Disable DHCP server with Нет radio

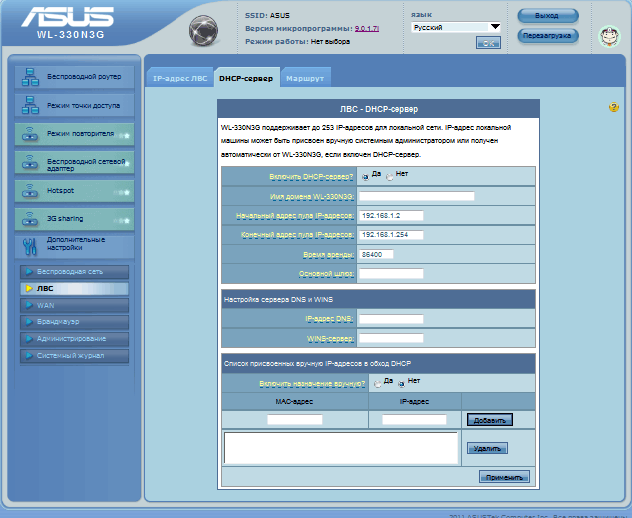tap(390, 176)
